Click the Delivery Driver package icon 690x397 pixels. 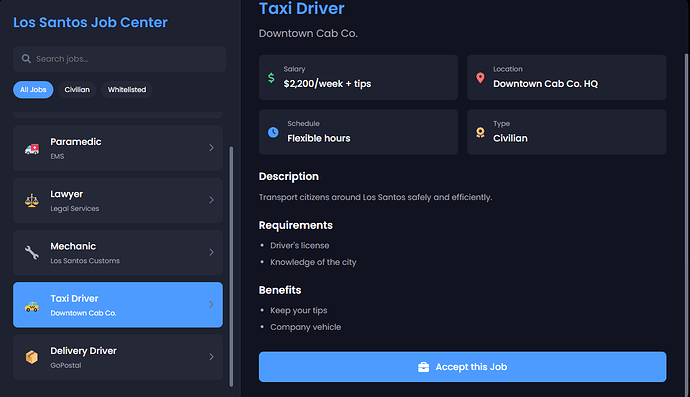click(x=32, y=357)
